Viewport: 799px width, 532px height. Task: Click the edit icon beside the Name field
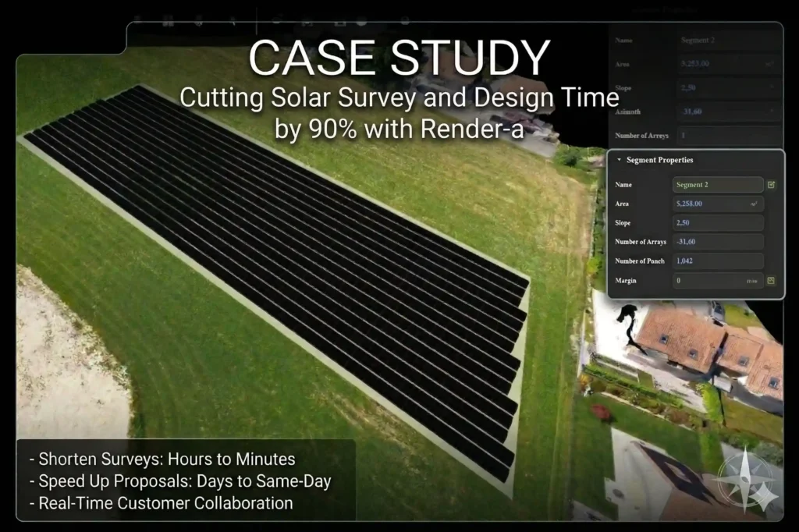(772, 185)
